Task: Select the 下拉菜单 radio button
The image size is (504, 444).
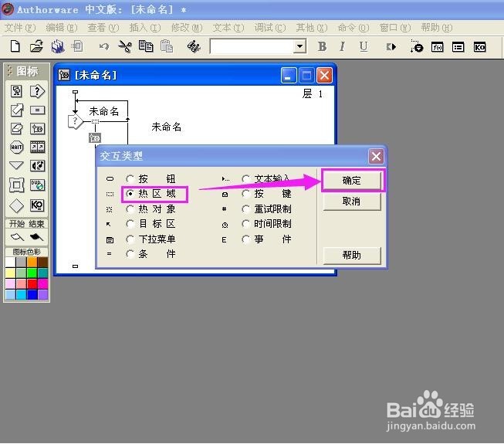Action: [130, 239]
